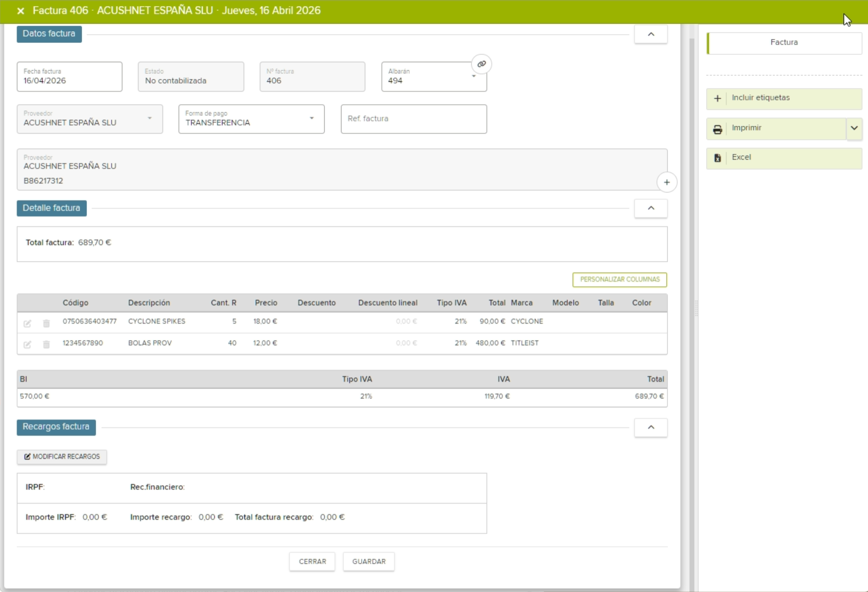Click the tax ID B86217312
Image resolution: width=868 pixels, height=592 pixels.
[x=43, y=181]
